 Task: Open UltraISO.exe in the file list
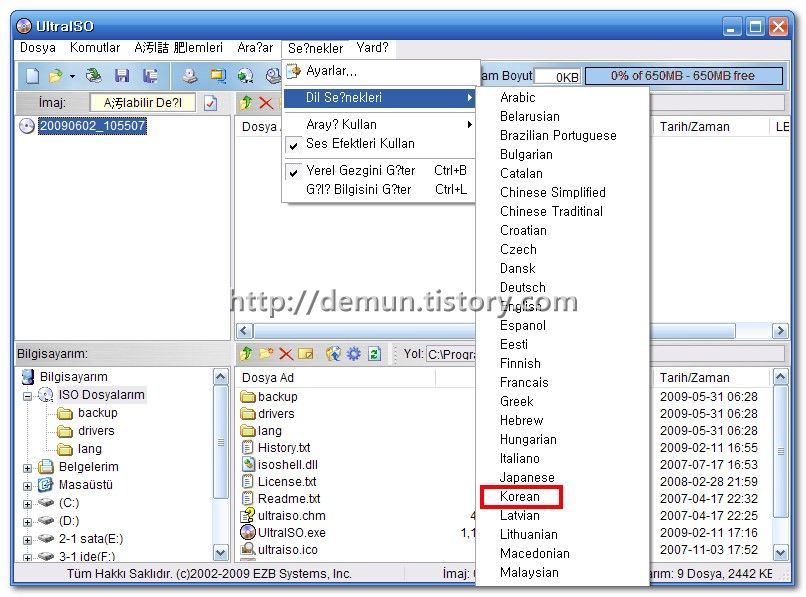click(x=291, y=533)
